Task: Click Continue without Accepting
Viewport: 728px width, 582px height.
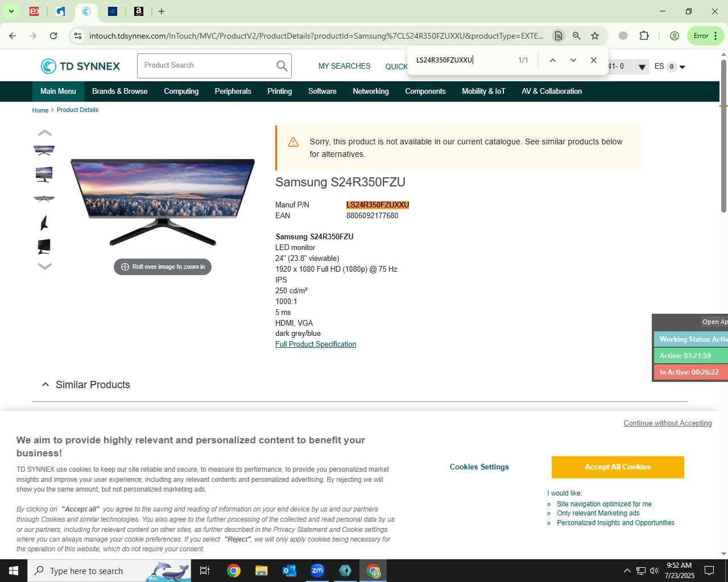Action: (x=668, y=423)
